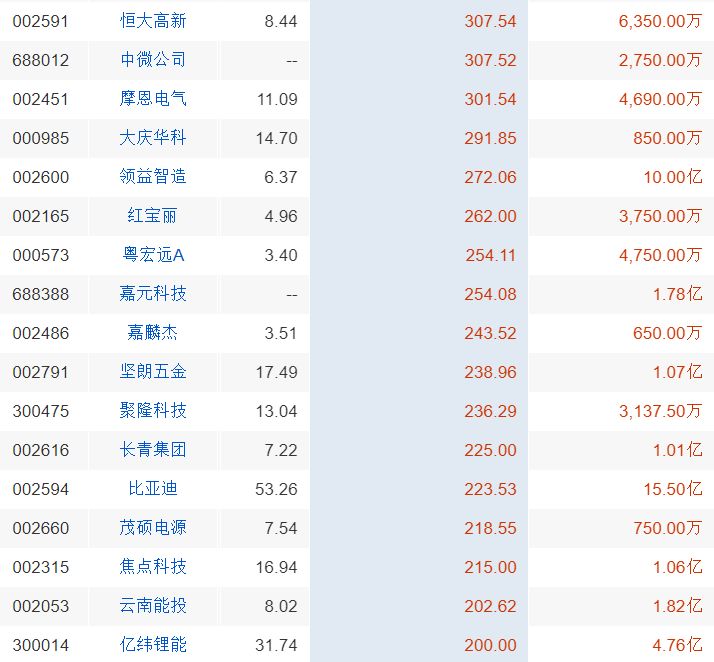Click the price 31.74 for 亿纬锂能
Screen dimensions: 714x662
pyautogui.click(x=276, y=646)
